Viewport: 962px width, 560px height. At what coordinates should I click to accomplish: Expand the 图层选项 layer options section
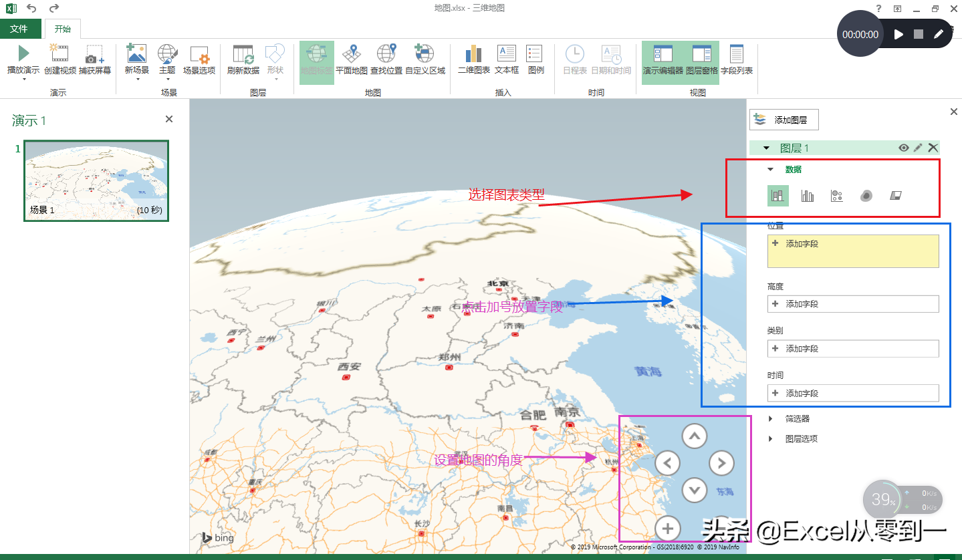tap(801, 439)
